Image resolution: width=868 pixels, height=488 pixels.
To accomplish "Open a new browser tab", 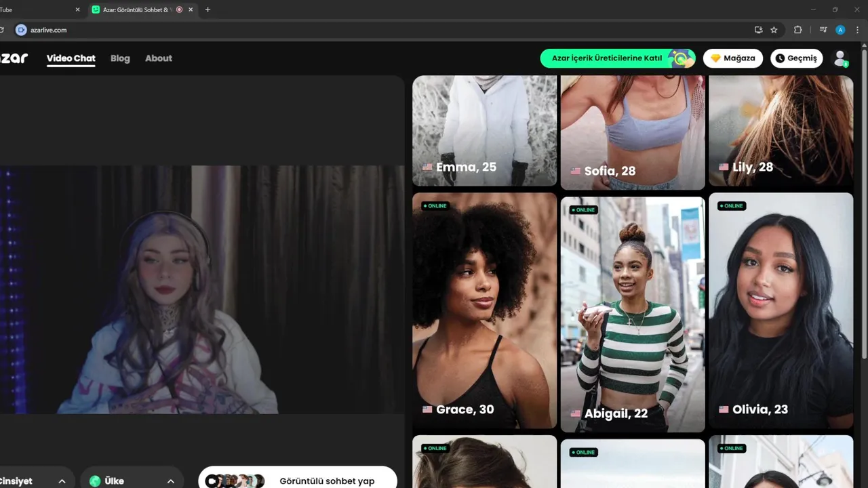I will pos(208,9).
